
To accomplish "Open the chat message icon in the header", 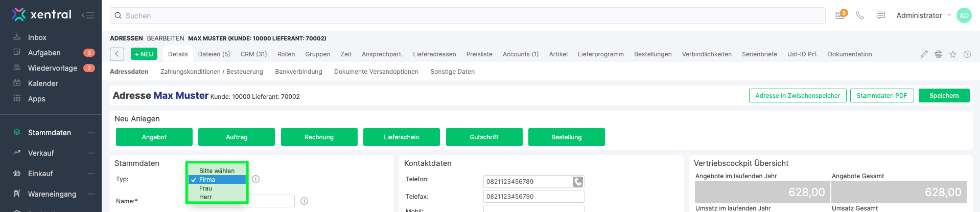I will [x=880, y=15].
